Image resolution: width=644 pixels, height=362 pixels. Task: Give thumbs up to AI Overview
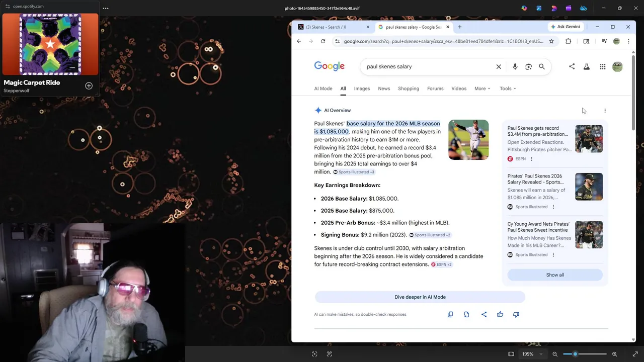point(500,314)
